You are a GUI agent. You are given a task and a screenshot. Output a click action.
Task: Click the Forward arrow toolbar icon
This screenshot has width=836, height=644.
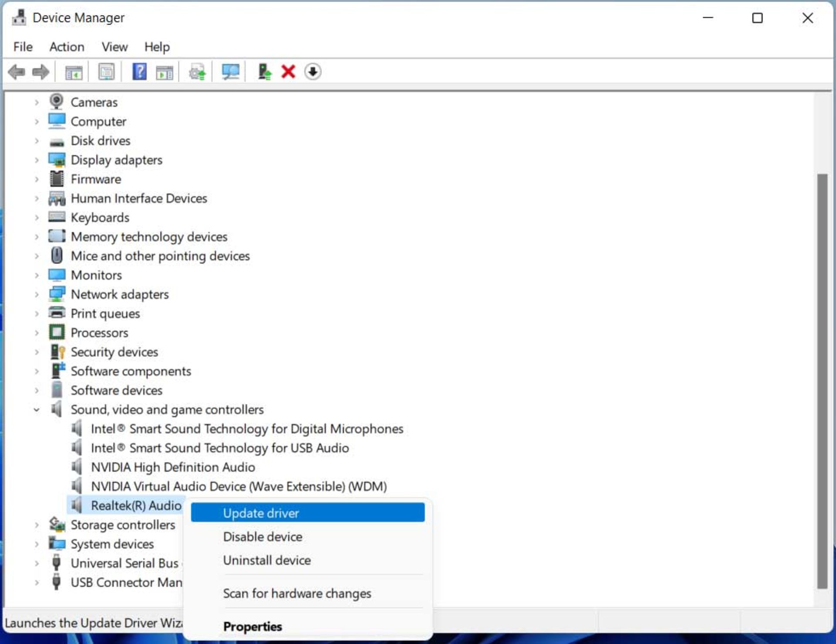pos(41,72)
